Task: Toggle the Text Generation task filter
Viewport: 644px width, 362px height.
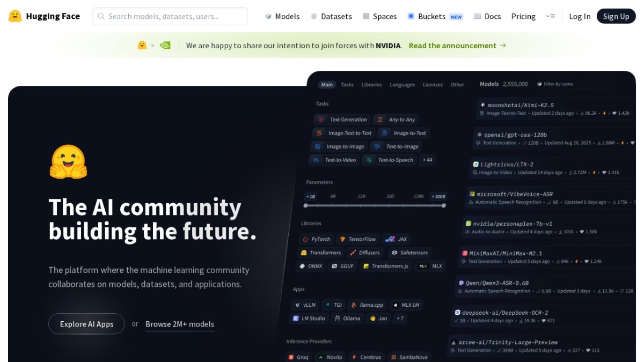Action: click(342, 120)
